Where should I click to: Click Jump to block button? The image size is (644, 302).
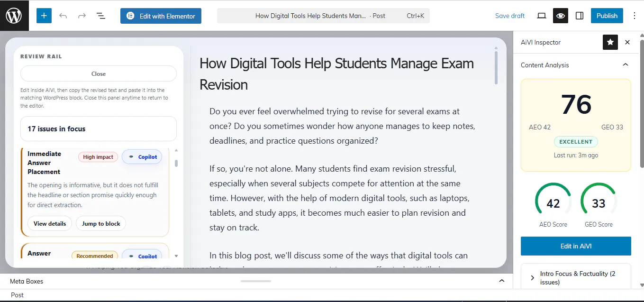[x=101, y=224]
